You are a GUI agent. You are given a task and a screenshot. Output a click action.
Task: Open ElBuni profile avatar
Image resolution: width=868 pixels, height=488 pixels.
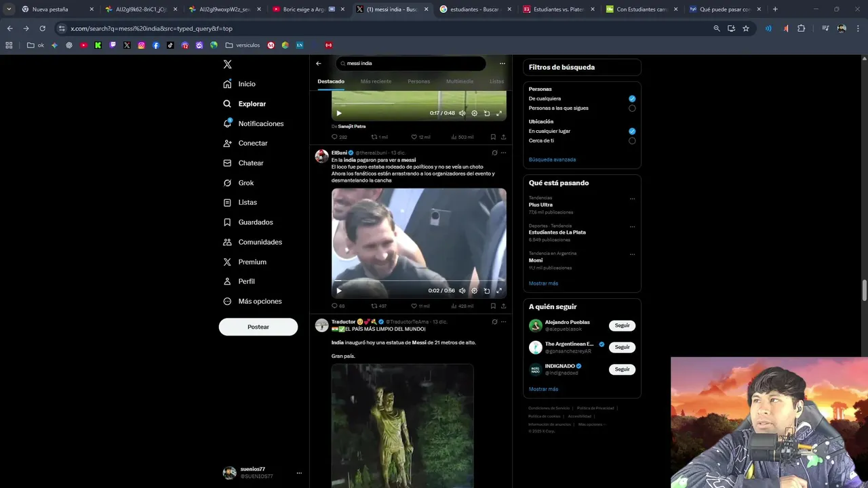pos(322,157)
